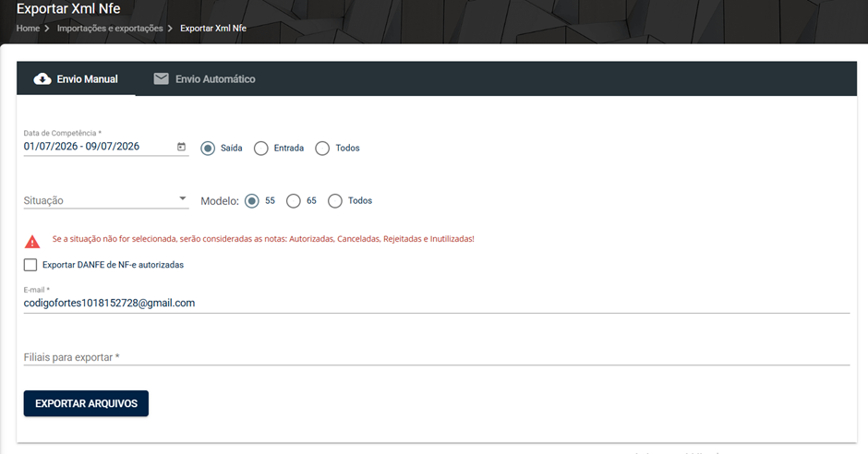Screen dimensions: 868x454
Task: Click the cloud download icon on Envio Manual
Action: (42, 79)
